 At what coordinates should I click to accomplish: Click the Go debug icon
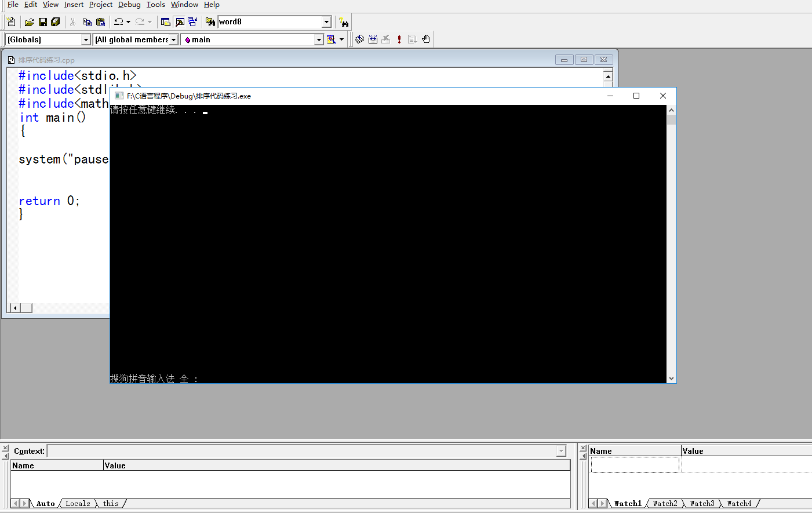click(x=413, y=39)
